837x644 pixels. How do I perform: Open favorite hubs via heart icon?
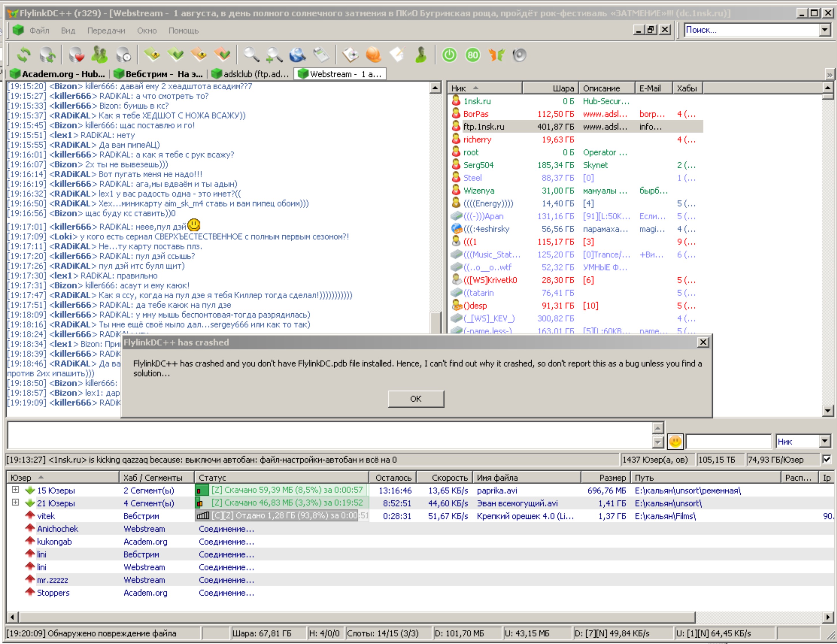pyautogui.click(x=77, y=55)
